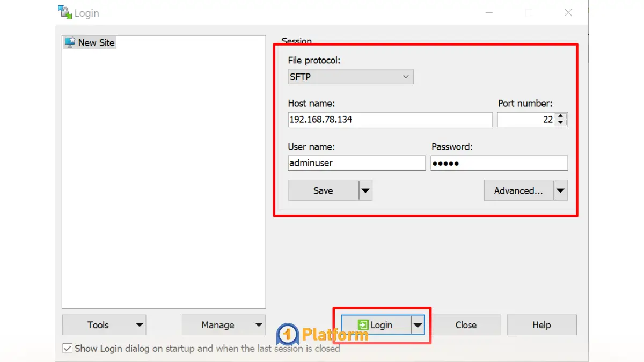
Task: Expand the Save button dropdown arrow
Action: click(365, 190)
